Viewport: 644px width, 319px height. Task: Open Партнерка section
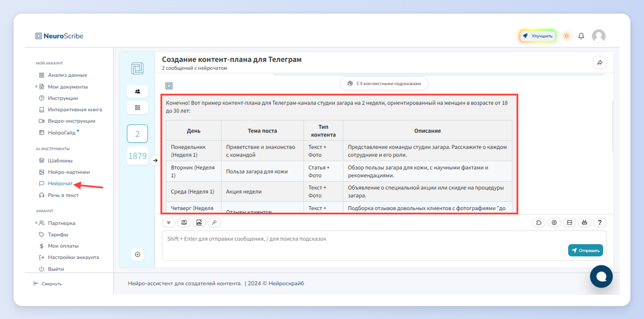pos(61,223)
